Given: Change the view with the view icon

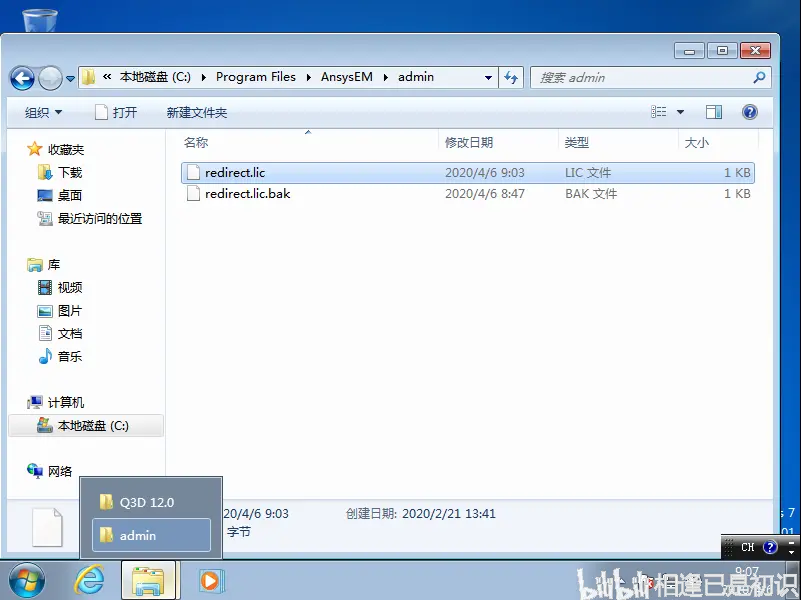Looking at the screenshot, I should tap(658, 112).
